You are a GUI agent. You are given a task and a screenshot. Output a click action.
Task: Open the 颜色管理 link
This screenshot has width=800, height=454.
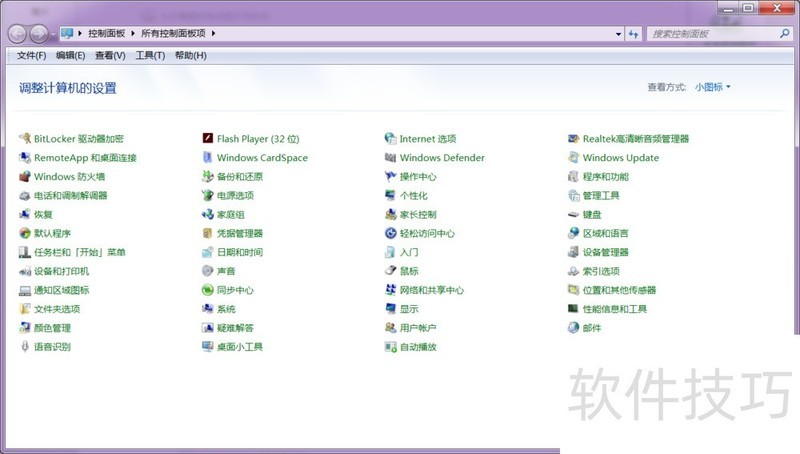[52, 327]
